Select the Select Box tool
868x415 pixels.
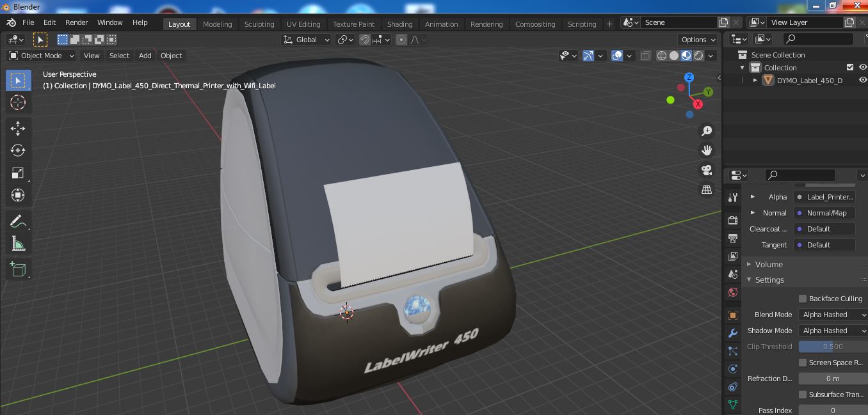coord(18,81)
